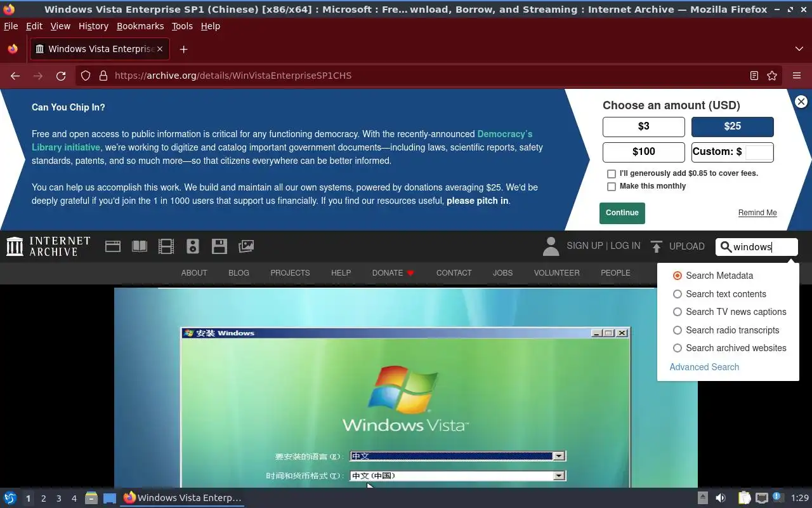Check Make this monthly
The image size is (812, 508).
(x=612, y=187)
